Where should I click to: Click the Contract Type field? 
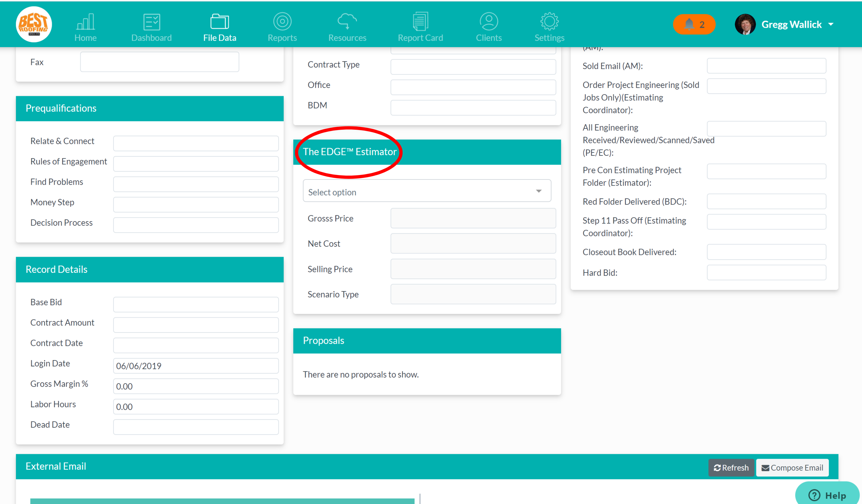tap(473, 67)
